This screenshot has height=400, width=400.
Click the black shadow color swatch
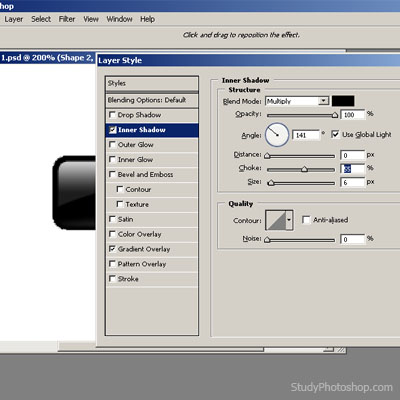(343, 101)
